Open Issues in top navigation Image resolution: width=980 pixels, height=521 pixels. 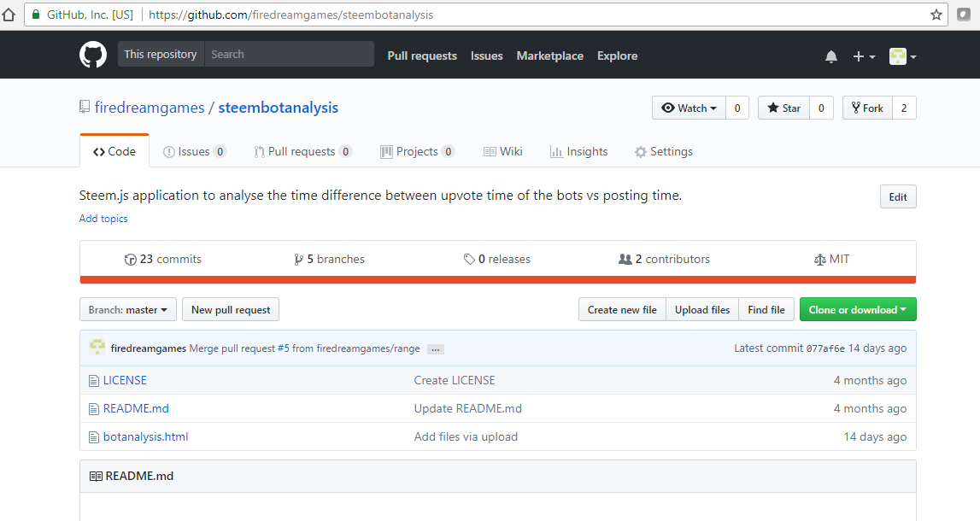[486, 56]
